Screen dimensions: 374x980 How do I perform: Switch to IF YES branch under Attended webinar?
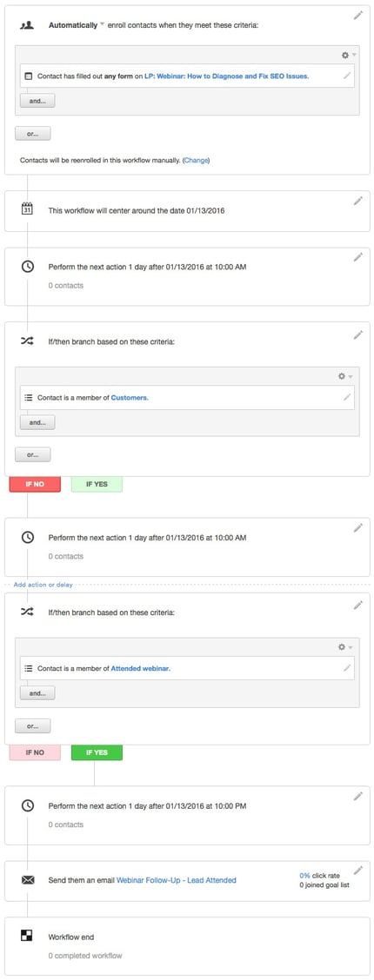[x=97, y=752]
